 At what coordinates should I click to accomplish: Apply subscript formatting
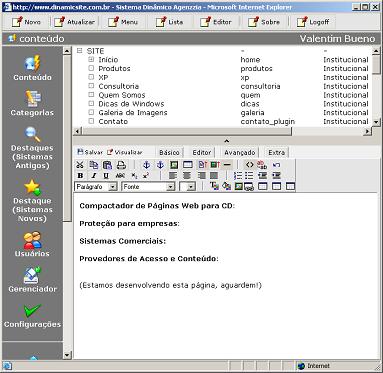(134, 176)
